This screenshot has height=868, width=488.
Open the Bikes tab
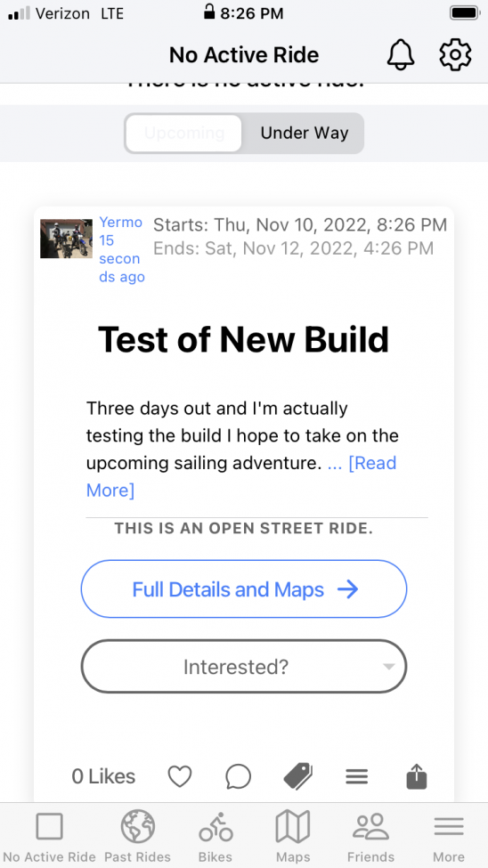pos(216,837)
